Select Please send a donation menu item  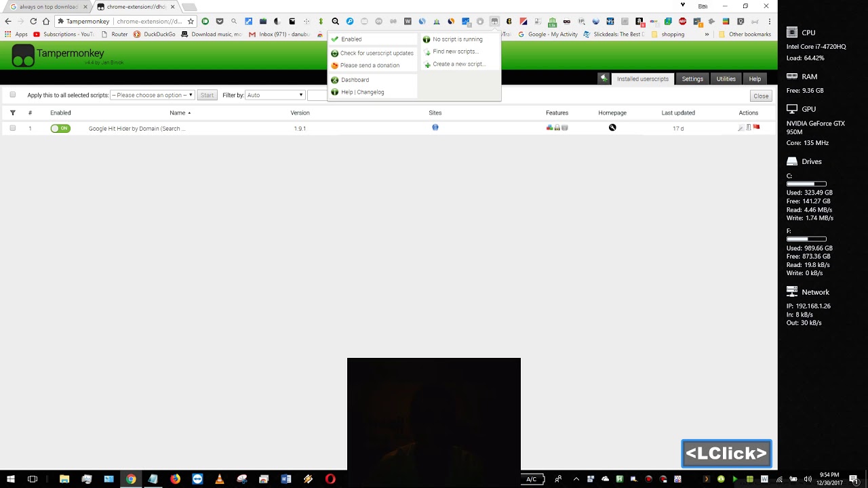tap(373, 66)
